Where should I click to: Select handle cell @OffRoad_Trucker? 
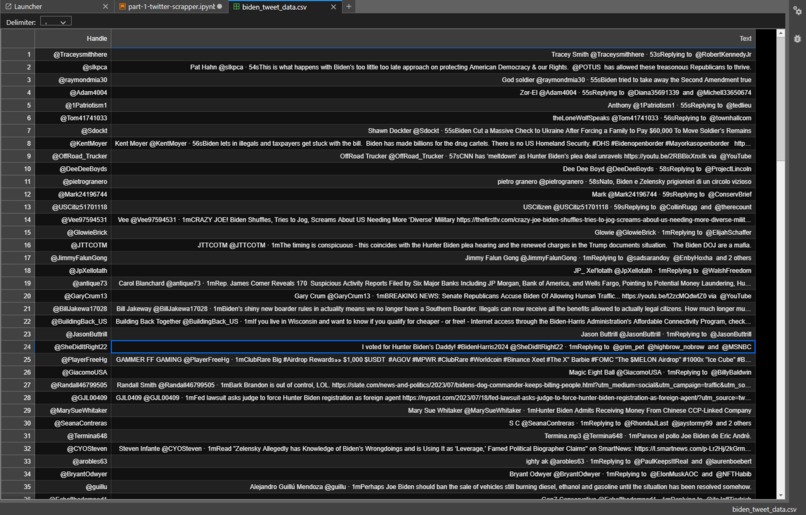[73, 156]
